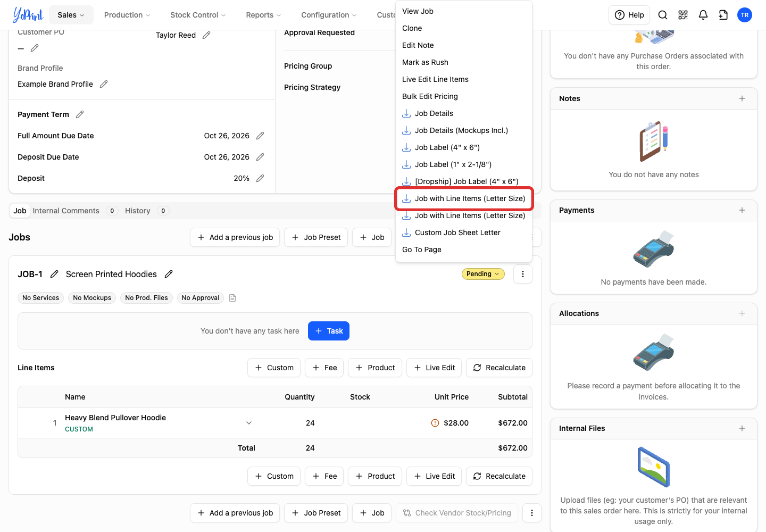
Task: Add a payment using the Payments plus icon
Action: 742,210
